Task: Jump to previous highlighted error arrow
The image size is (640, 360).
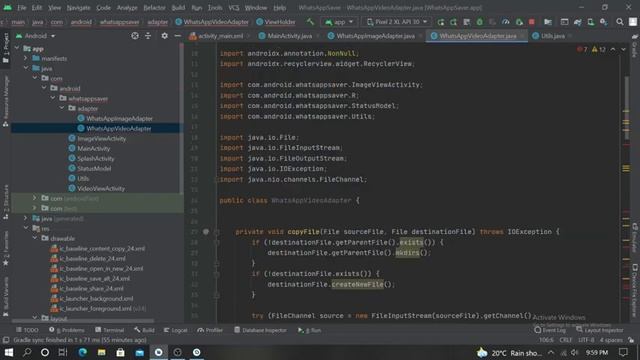Action: click(613, 49)
